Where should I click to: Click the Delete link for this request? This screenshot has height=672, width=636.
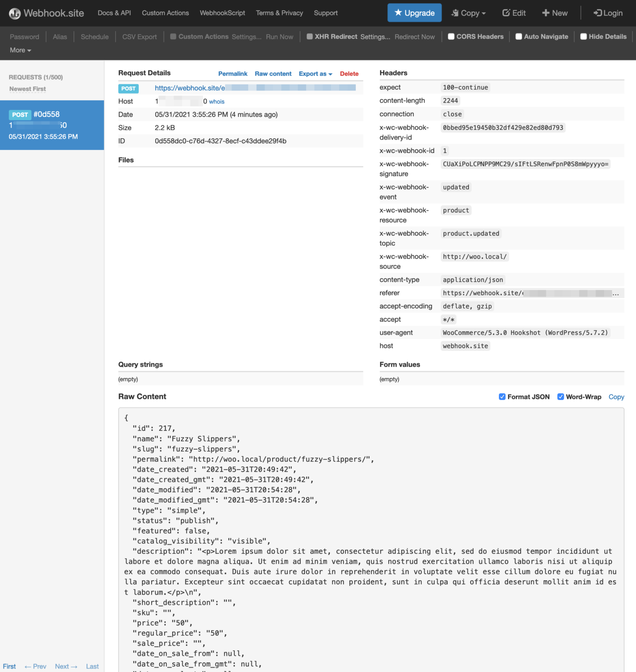[349, 73]
